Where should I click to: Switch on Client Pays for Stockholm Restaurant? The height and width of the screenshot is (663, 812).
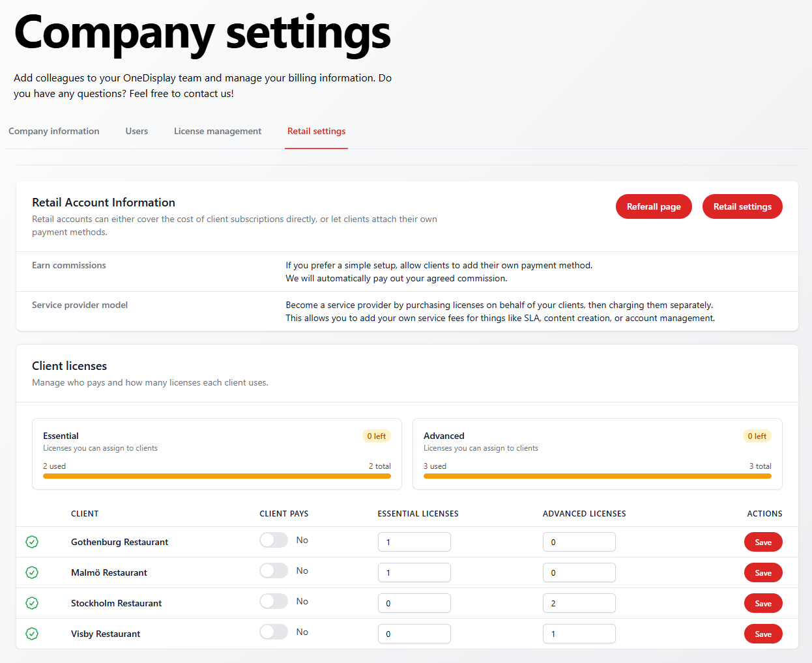[x=274, y=601]
